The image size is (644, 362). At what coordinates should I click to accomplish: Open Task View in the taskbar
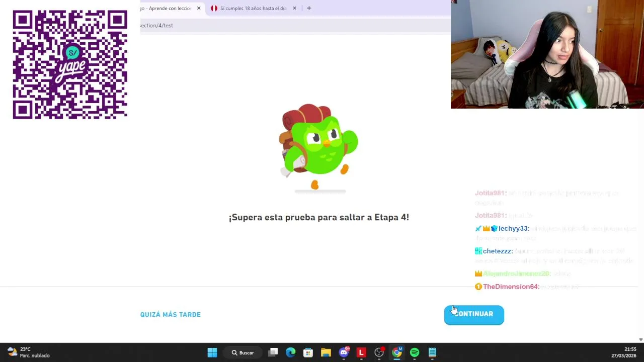[x=273, y=352]
